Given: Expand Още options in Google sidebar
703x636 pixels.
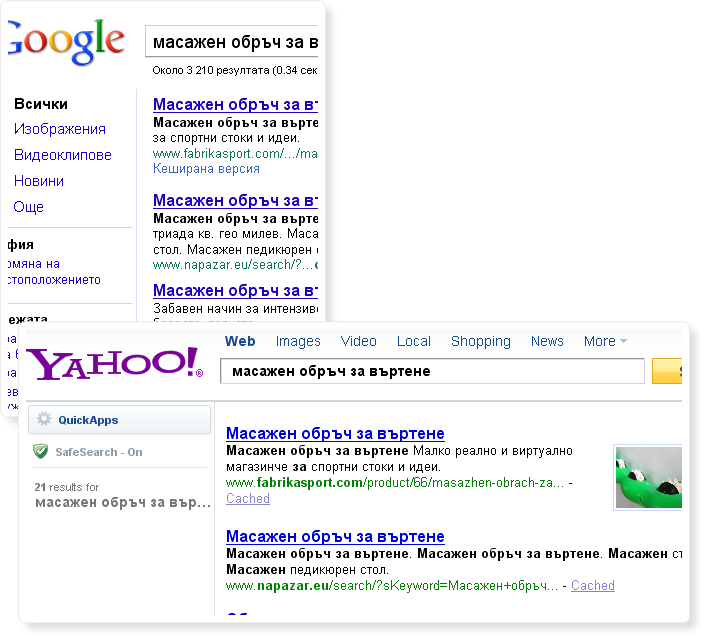Looking at the screenshot, I should pos(29,207).
